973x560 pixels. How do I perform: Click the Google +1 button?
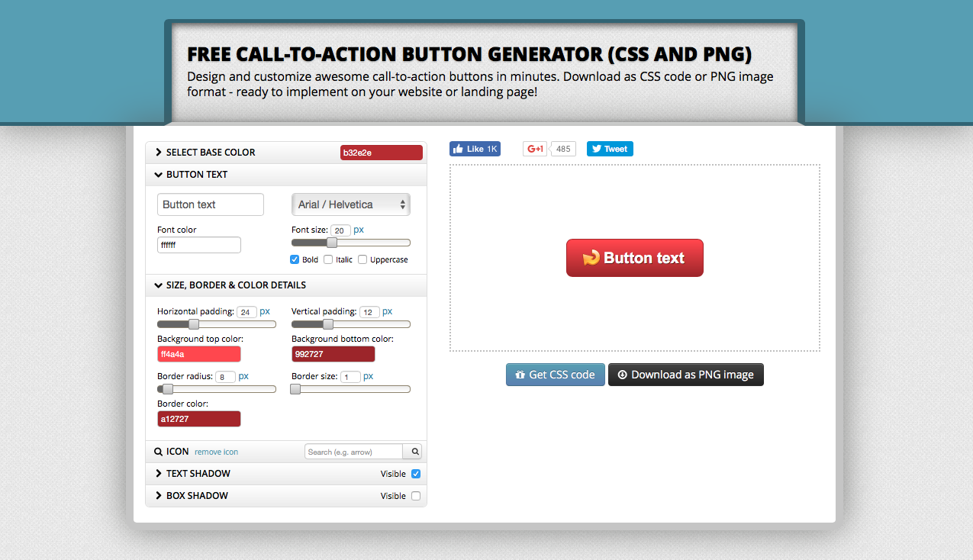tap(535, 149)
